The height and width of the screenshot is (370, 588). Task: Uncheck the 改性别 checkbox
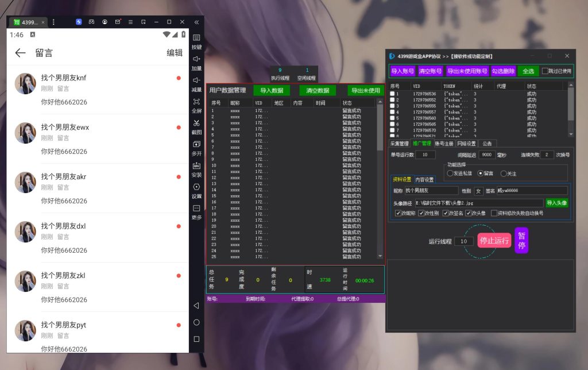[421, 213]
